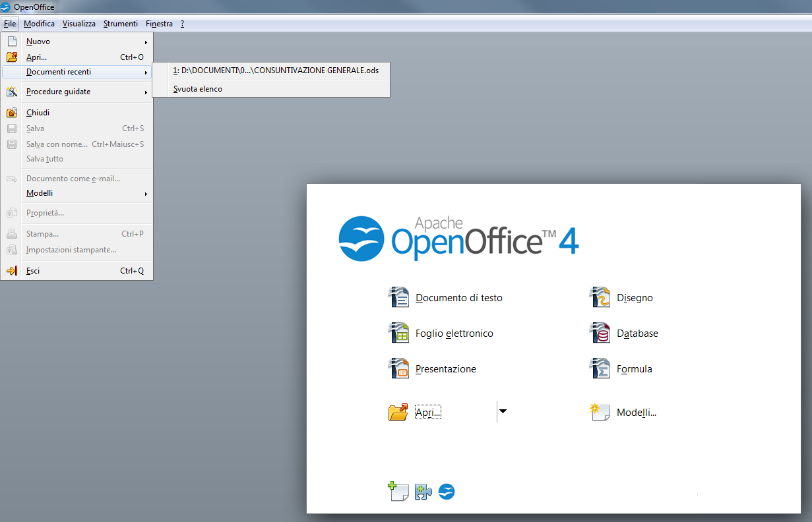Create a new Database
The width and height of the screenshot is (812, 522).
click(x=637, y=333)
